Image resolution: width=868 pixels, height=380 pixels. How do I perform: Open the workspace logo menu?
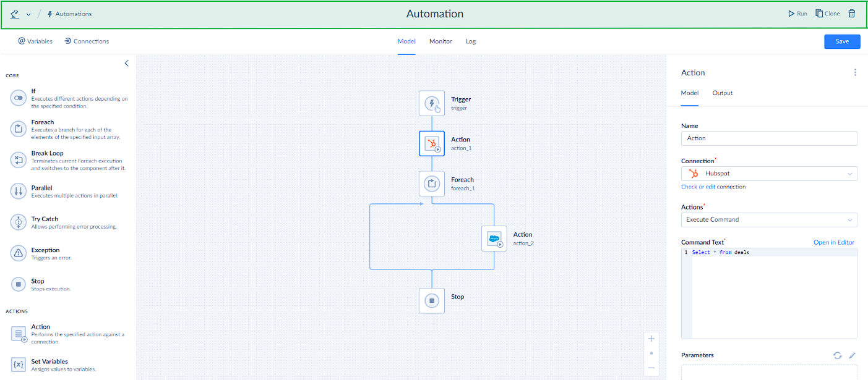click(x=15, y=14)
